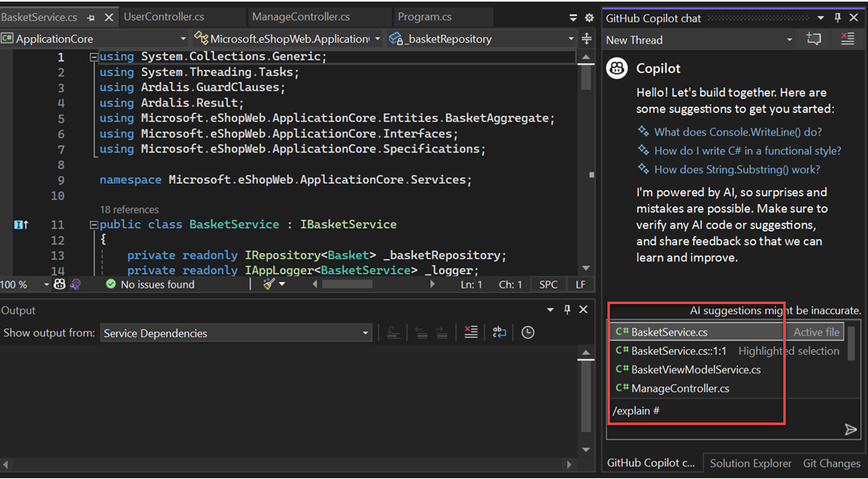Send the Copilot chat message

coord(850,430)
